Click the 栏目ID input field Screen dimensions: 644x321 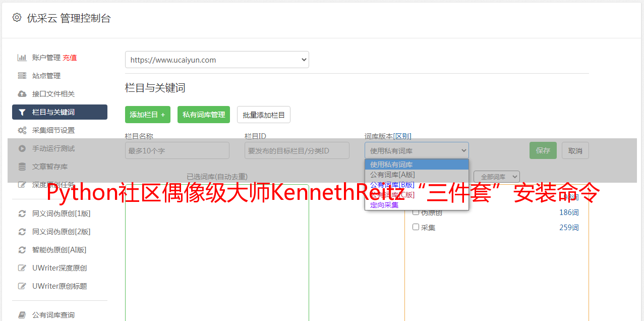297,150
